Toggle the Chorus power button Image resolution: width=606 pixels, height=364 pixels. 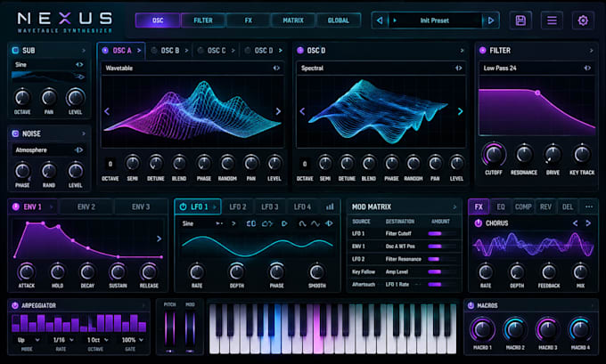478,223
